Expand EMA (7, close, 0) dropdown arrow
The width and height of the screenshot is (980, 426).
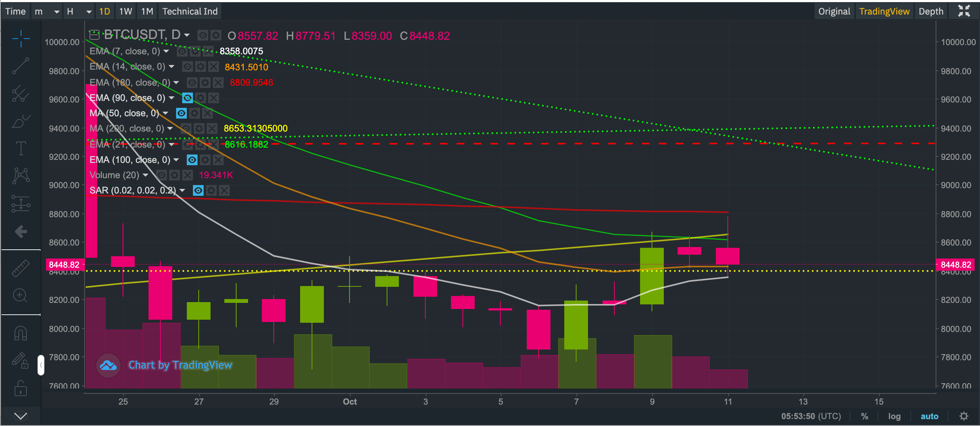point(166,51)
